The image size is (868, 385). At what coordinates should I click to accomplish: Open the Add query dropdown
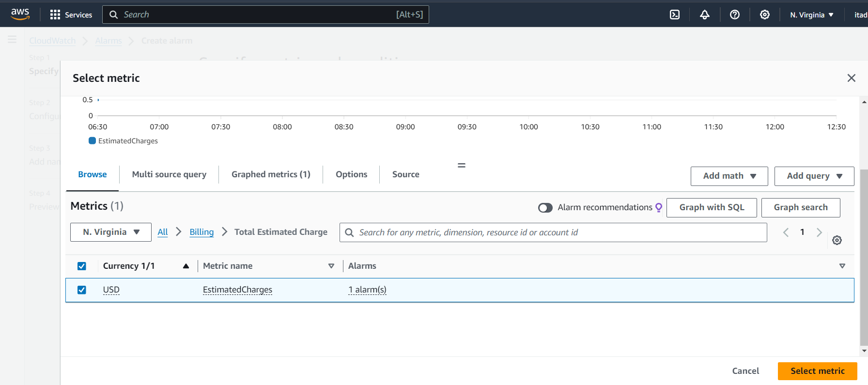coord(814,176)
